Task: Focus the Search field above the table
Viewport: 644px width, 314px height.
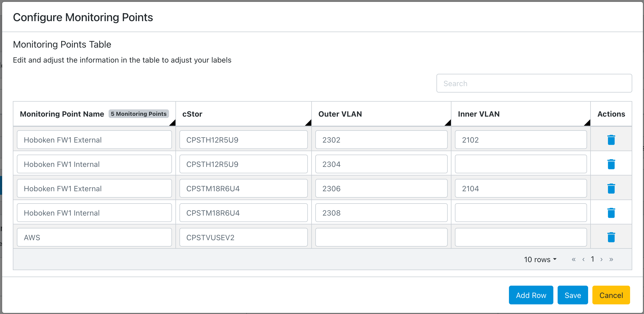Action: tap(534, 83)
